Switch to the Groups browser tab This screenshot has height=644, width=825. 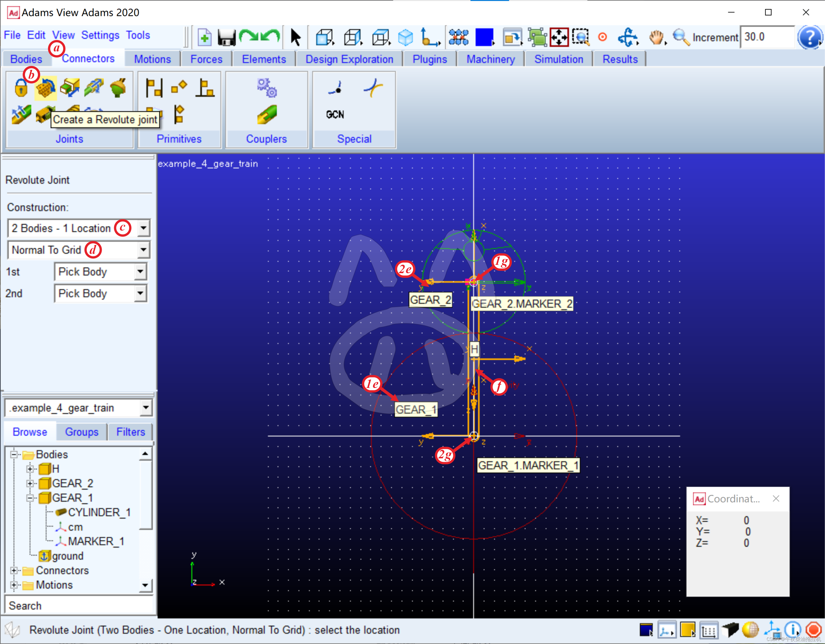click(82, 432)
